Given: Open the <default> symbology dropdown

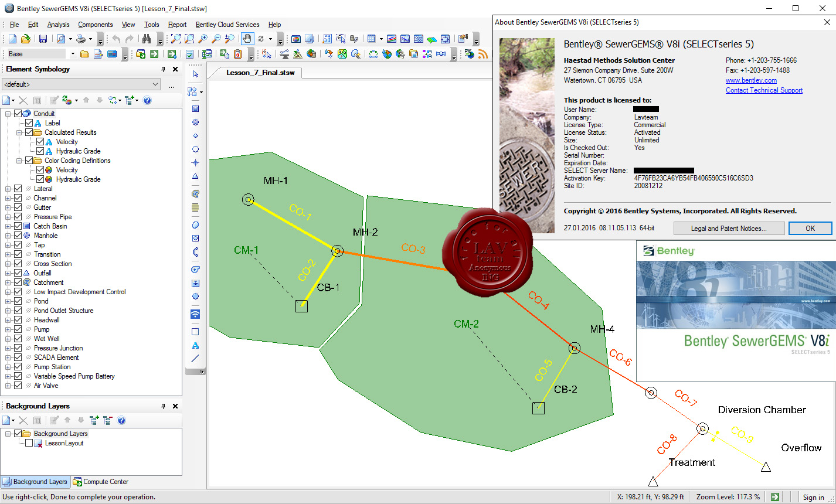Looking at the screenshot, I should pyautogui.click(x=80, y=84).
